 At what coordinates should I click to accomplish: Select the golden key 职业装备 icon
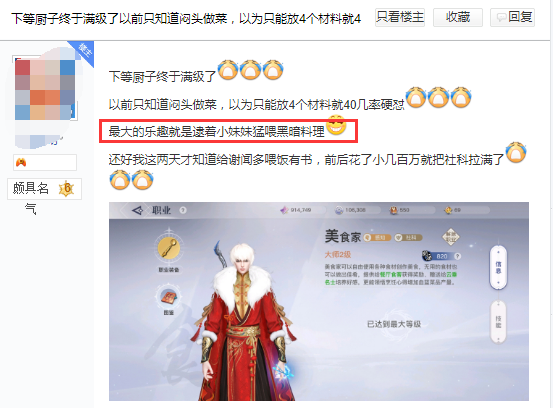coord(169,249)
